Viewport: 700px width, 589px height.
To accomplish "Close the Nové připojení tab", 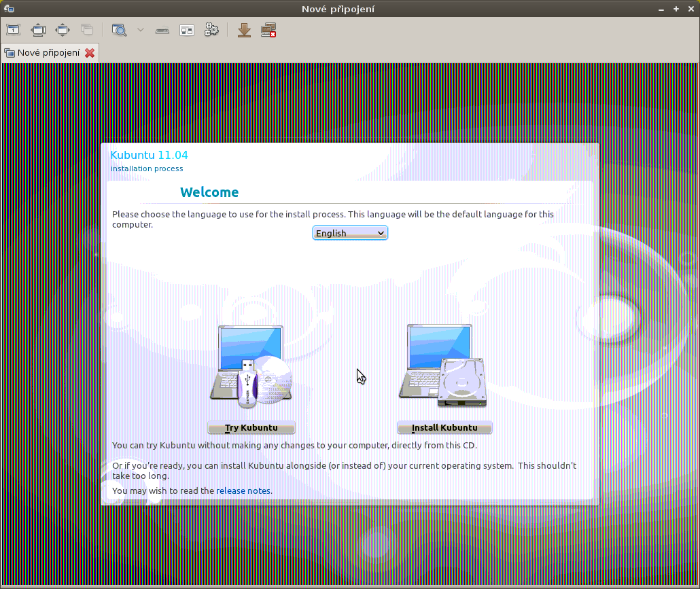I will pyautogui.click(x=90, y=53).
